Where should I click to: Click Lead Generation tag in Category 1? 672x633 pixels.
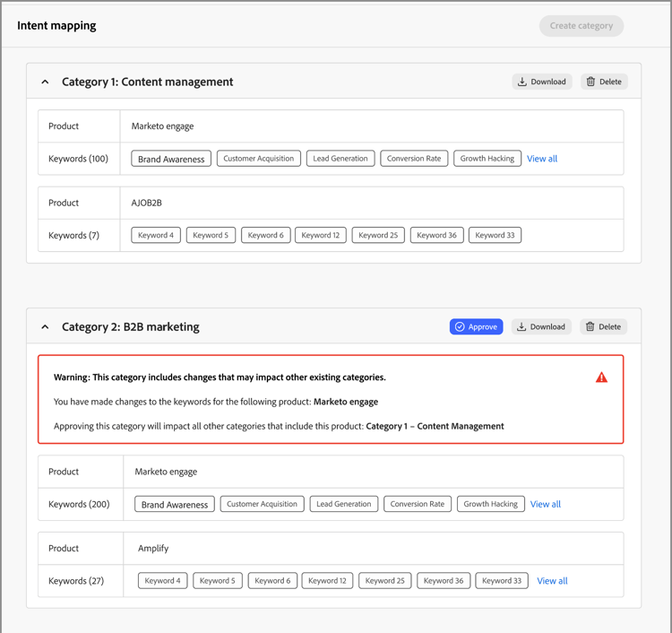340,159
